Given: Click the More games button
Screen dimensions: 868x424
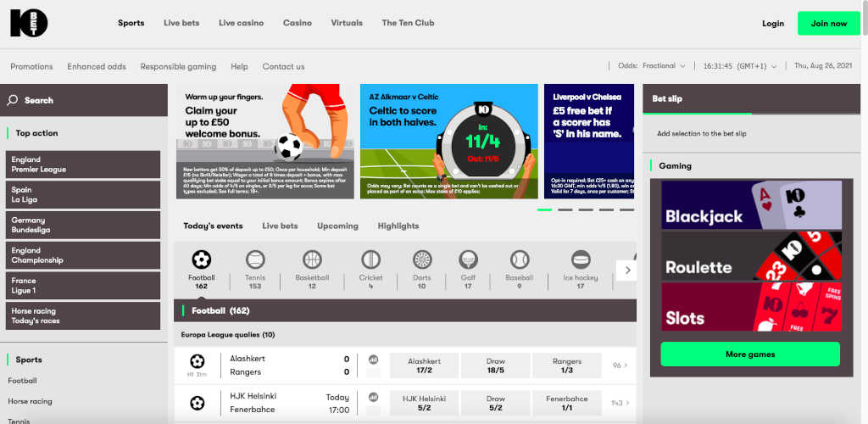Looking at the screenshot, I should click(750, 354).
